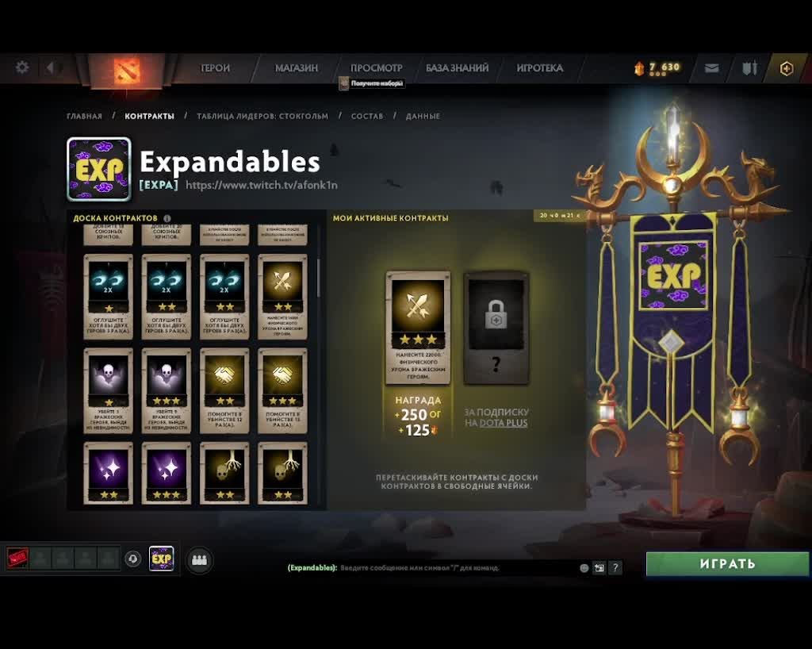Click the back arrow in top bar
Screen dimensions: 812x649
click(50, 67)
